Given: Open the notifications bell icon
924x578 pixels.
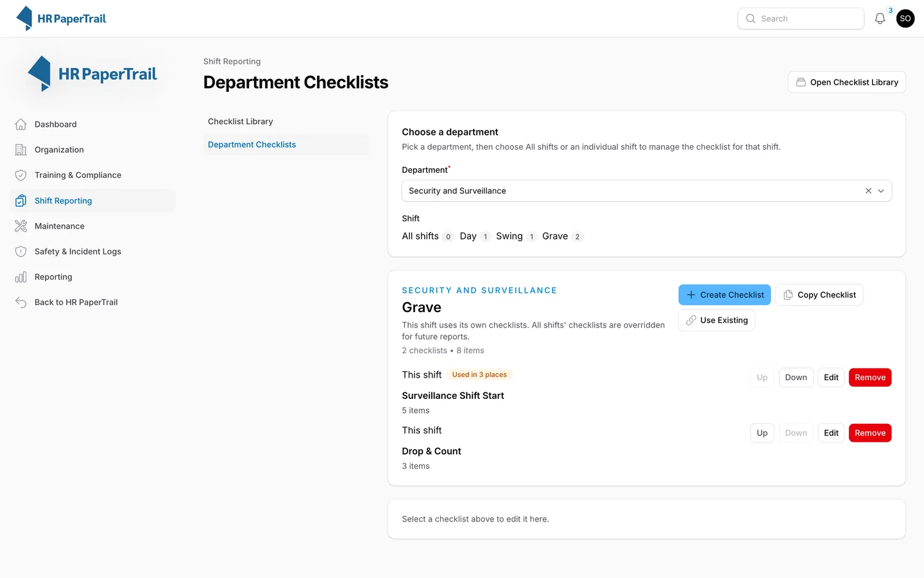Looking at the screenshot, I should click(880, 19).
